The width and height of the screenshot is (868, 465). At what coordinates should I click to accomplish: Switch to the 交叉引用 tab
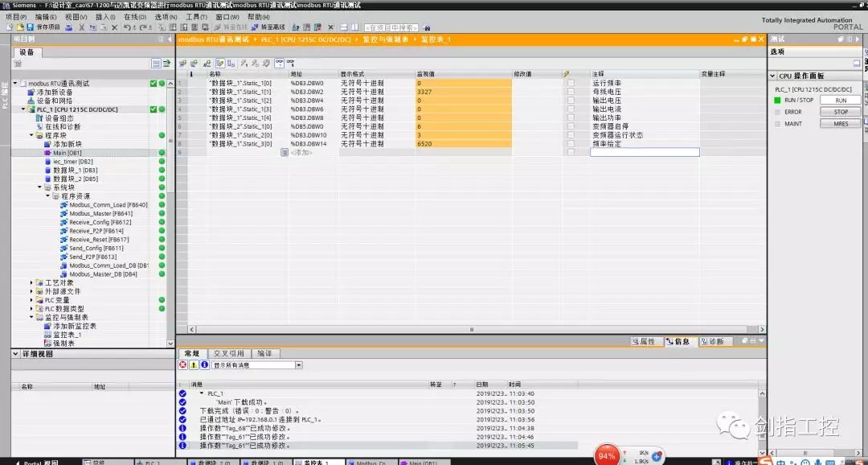[x=228, y=353]
